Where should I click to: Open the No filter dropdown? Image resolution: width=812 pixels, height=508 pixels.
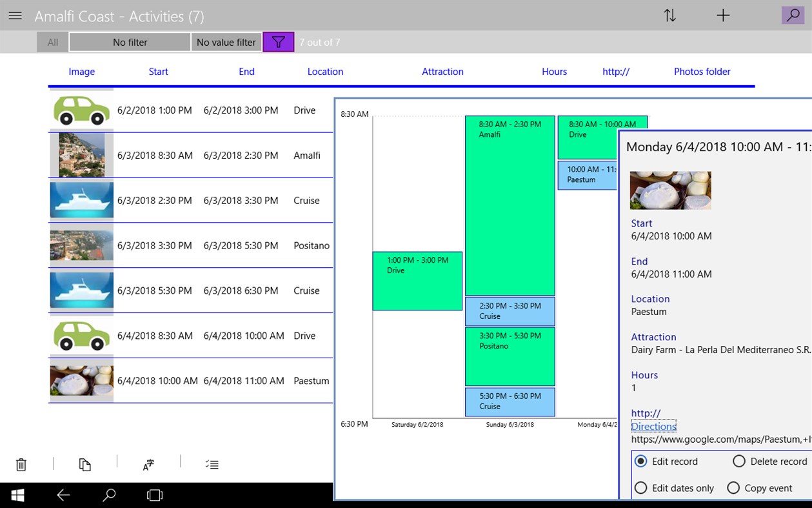coord(129,41)
